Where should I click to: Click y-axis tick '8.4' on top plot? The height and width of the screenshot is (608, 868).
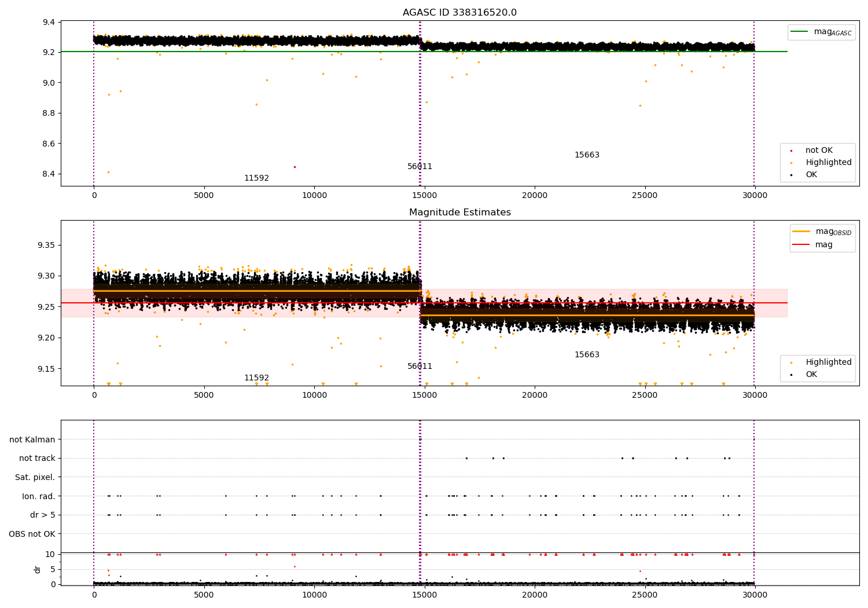click(49, 174)
